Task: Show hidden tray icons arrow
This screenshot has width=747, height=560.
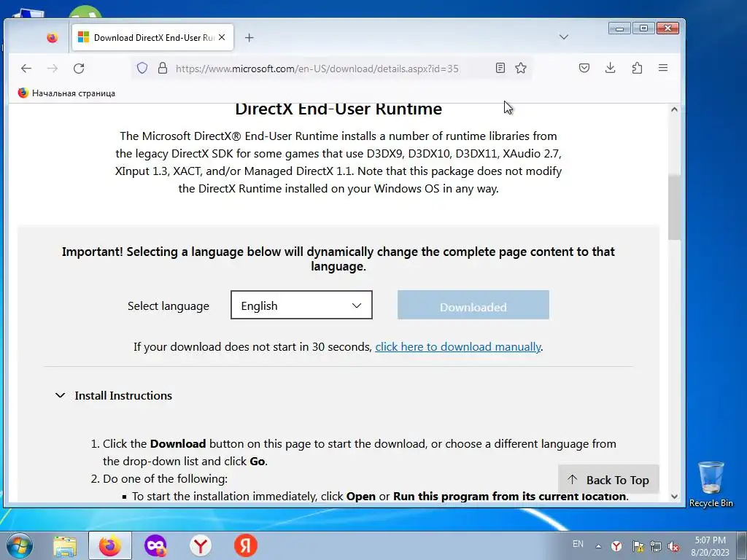Action: coord(598,546)
